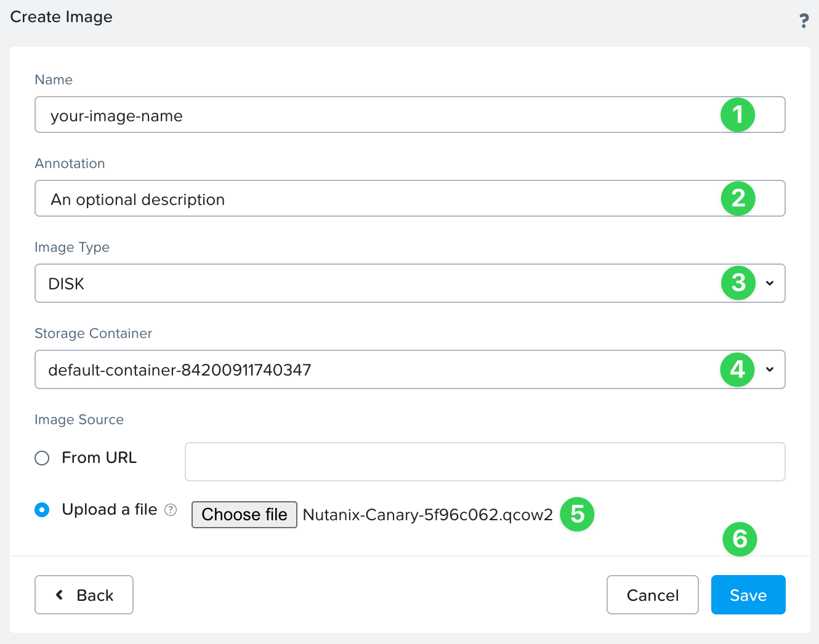Go Back to the previous screen
The width and height of the screenshot is (819, 644).
coord(84,595)
